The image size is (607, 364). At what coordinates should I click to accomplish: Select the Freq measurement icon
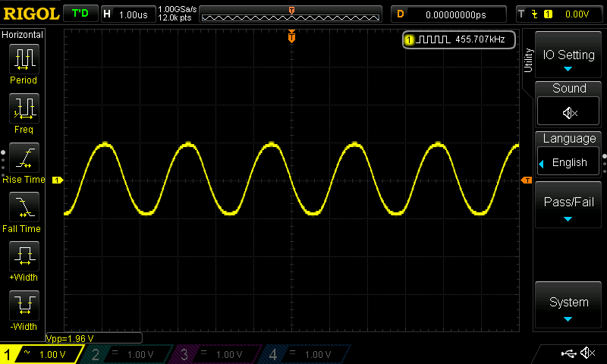coord(24,108)
